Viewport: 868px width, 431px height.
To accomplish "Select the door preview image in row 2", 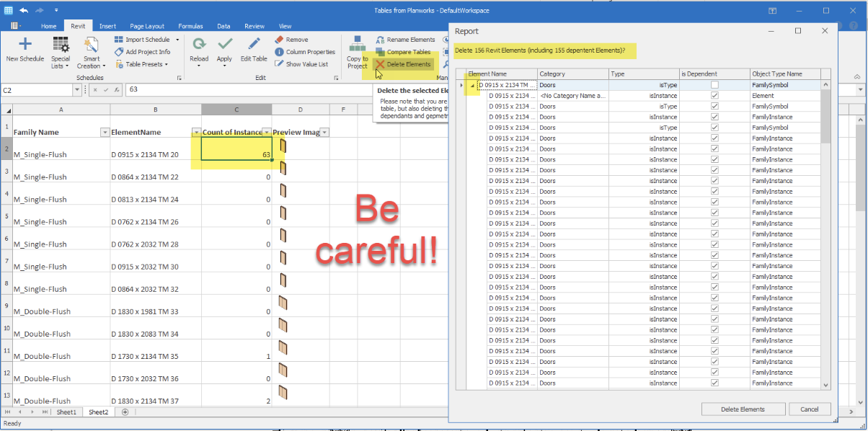I will pos(283,147).
